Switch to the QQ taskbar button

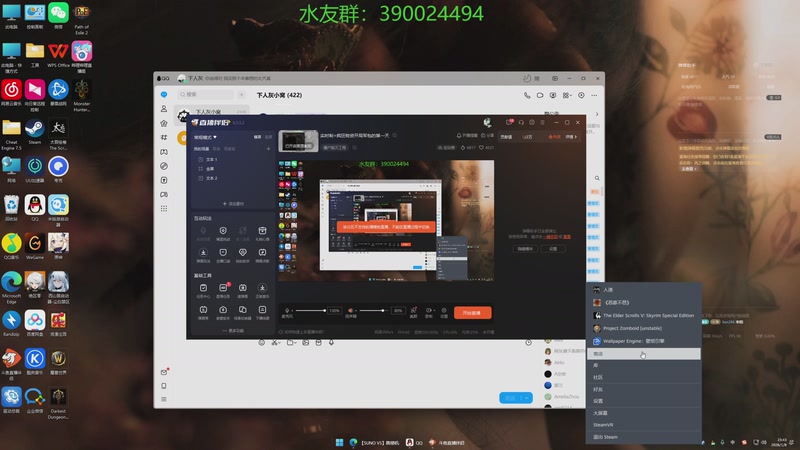click(414, 442)
